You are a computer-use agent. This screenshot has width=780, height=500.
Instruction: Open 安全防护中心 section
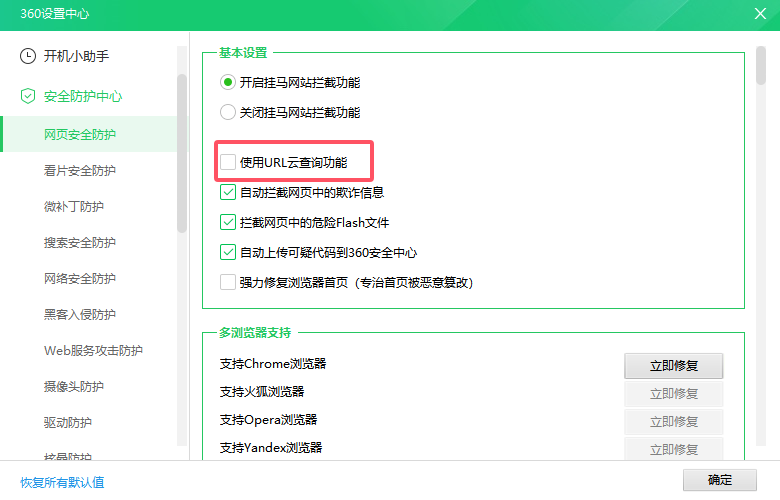[83, 96]
